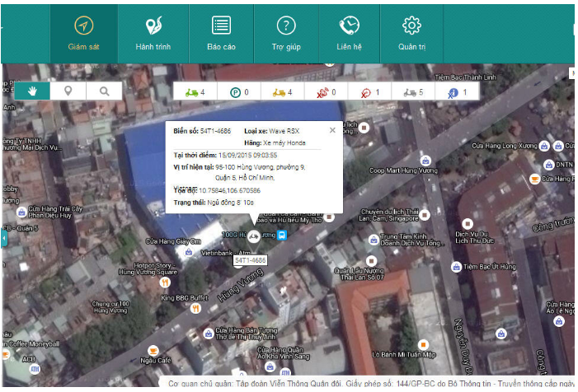
Task: Click the blue info status filter
Action: pos(455,91)
